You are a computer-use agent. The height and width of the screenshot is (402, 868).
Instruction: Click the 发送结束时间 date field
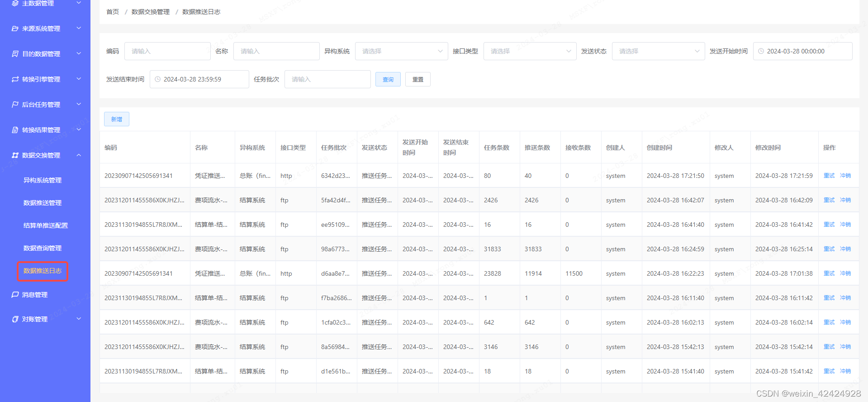pyautogui.click(x=199, y=79)
